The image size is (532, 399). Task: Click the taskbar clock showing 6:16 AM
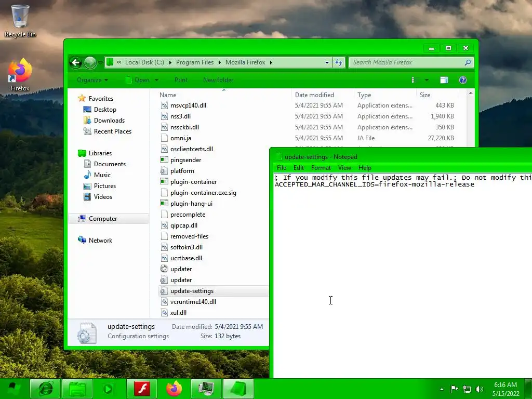pyautogui.click(x=506, y=389)
